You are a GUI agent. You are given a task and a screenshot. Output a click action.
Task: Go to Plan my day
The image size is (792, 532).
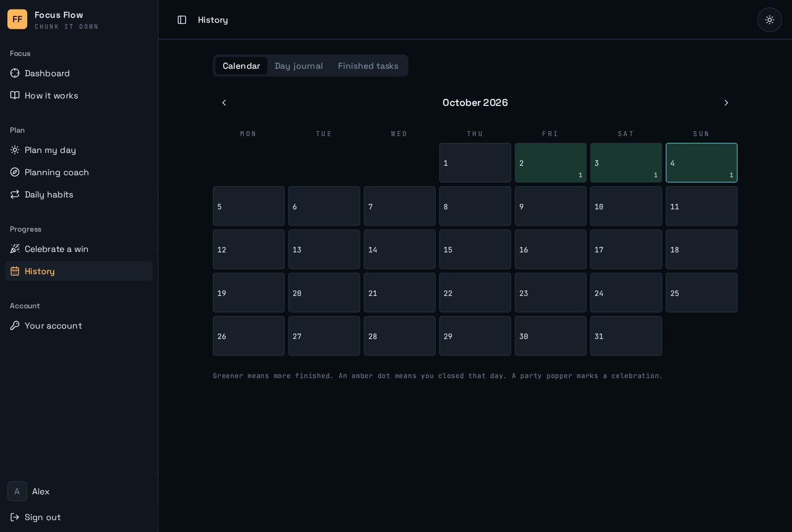pyautogui.click(x=79, y=150)
